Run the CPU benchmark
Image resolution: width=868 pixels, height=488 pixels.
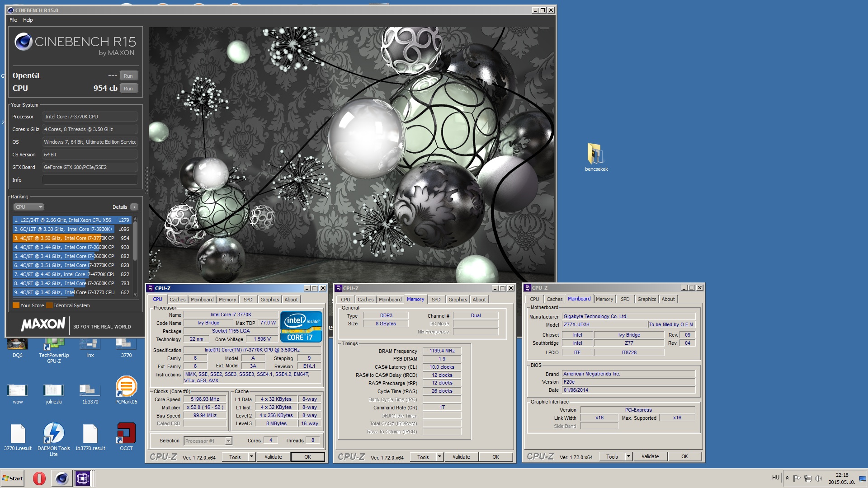pos(128,89)
